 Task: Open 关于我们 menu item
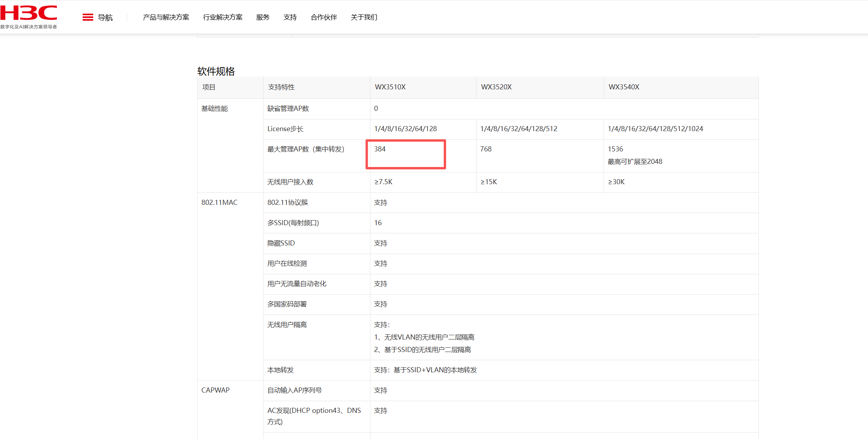(364, 17)
